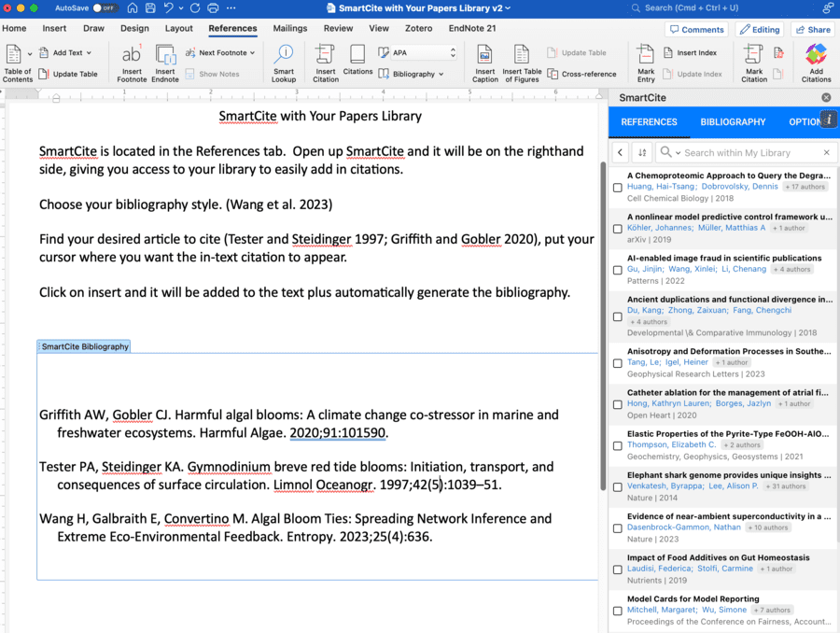Go back using SmartCite panel arrow
This screenshot has width=840, height=633.
pos(621,153)
